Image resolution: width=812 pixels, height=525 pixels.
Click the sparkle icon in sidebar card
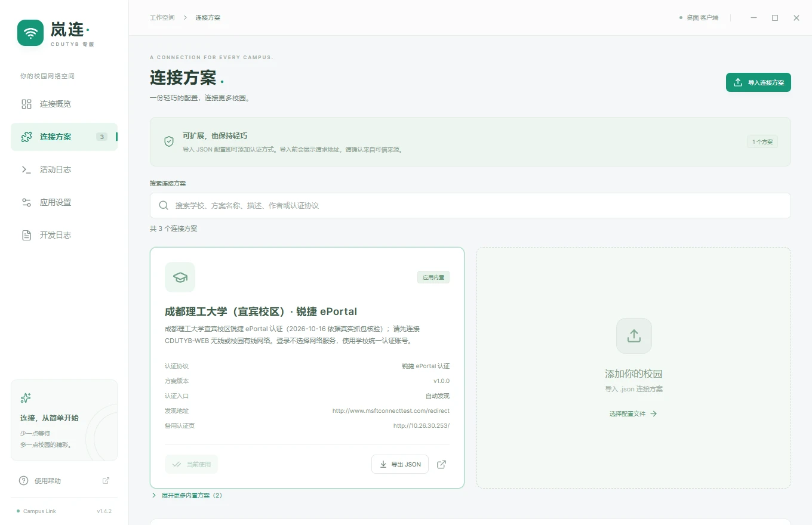[26, 398]
